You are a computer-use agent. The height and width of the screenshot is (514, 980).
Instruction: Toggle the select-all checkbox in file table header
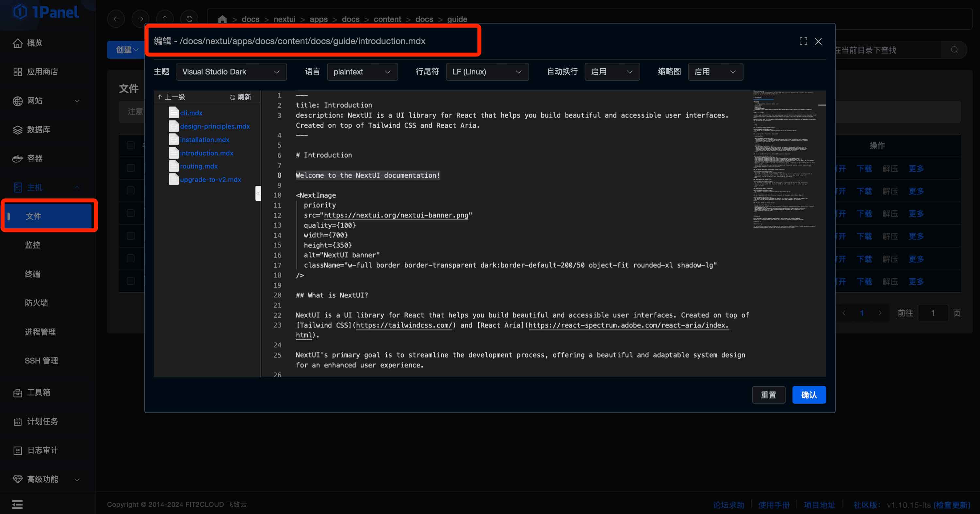130,145
